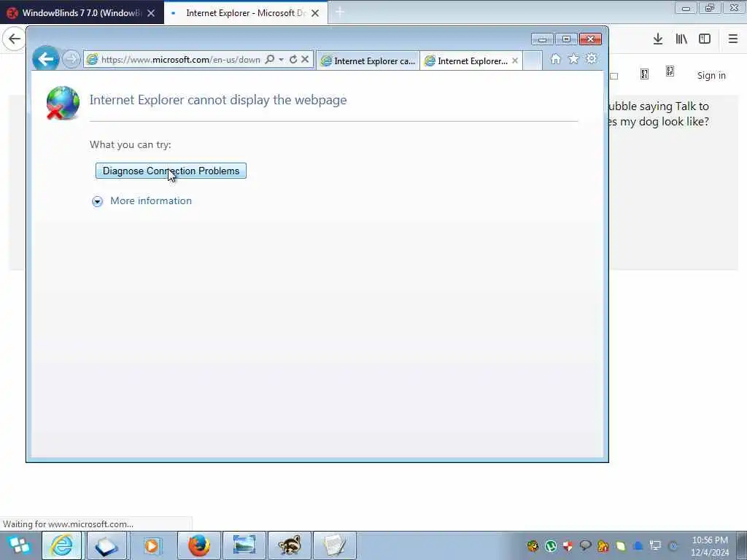Click the 'More information' link text
The image size is (747, 560).
151,201
